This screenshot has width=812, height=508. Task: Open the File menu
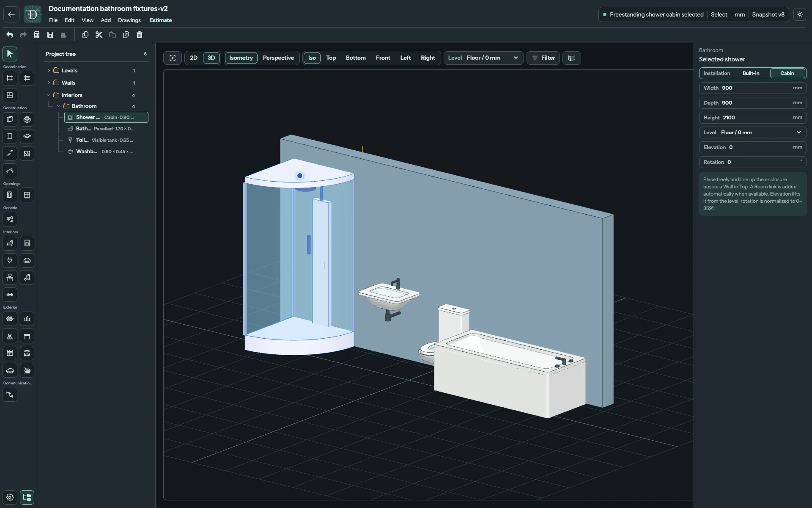(x=53, y=20)
